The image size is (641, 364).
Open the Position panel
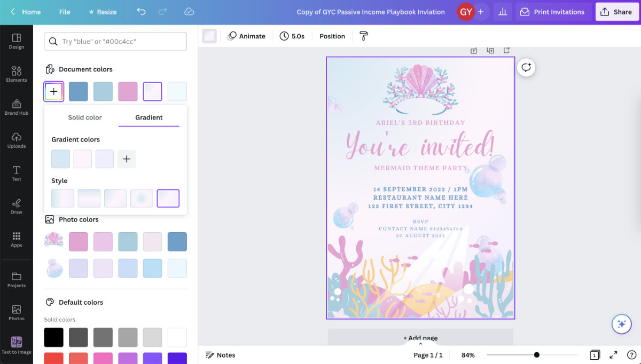332,36
